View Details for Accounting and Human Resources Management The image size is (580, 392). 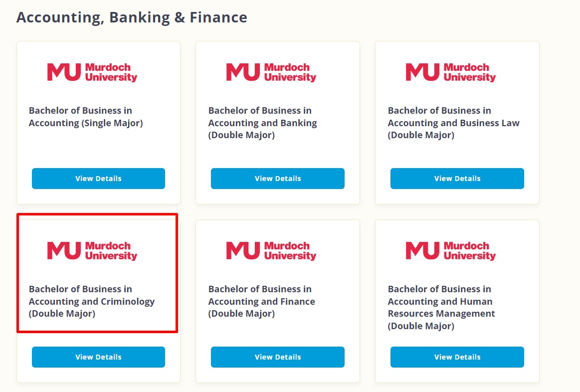point(457,357)
